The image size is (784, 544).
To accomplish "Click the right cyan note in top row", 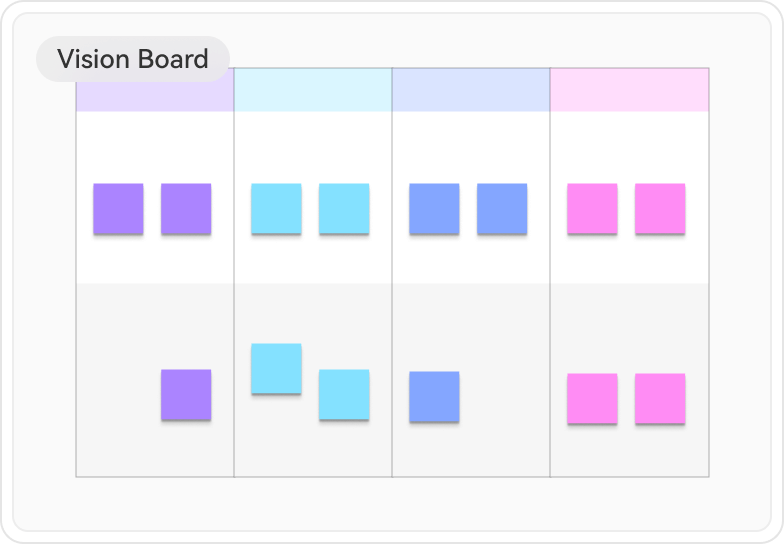I will (344, 209).
